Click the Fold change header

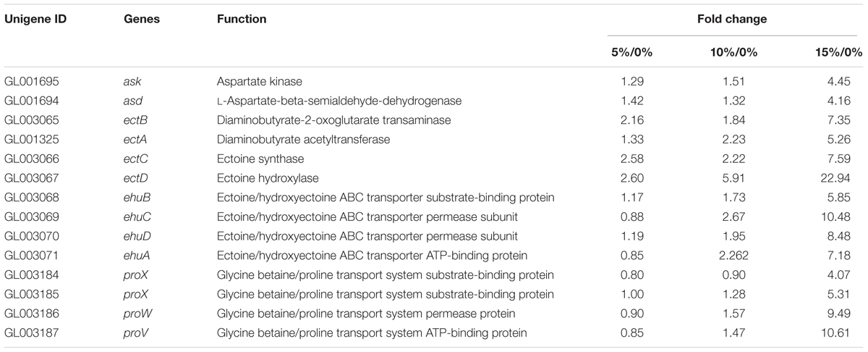coord(735,20)
